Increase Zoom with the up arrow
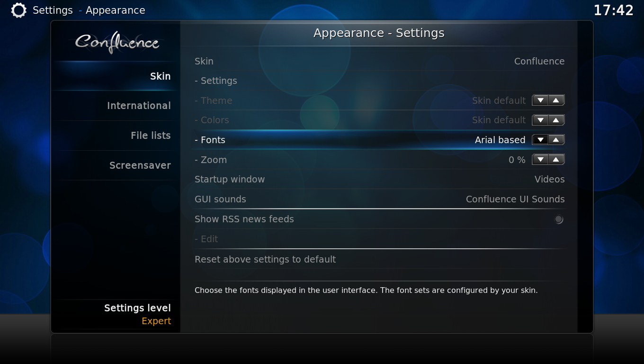The height and width of the screenshot is (364, 644). click(x=556, y=160)
